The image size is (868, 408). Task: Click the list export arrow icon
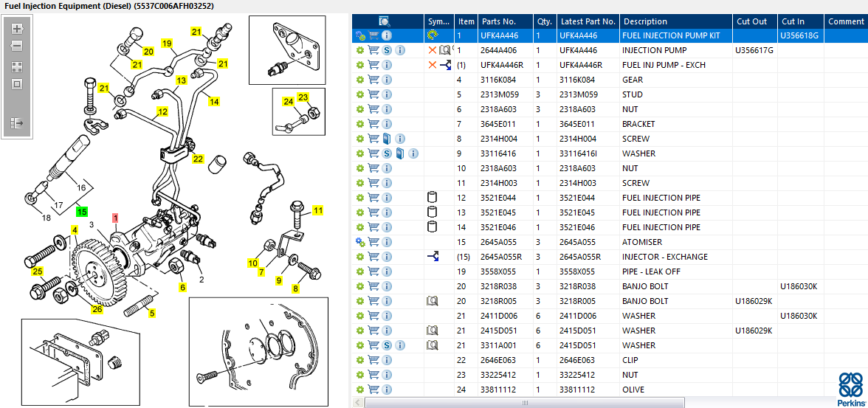pos(16,123)
